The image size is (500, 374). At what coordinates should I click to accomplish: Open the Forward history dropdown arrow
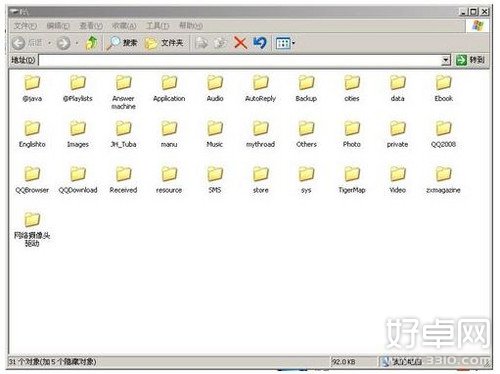pyautogui.click(x=77, y=43)
